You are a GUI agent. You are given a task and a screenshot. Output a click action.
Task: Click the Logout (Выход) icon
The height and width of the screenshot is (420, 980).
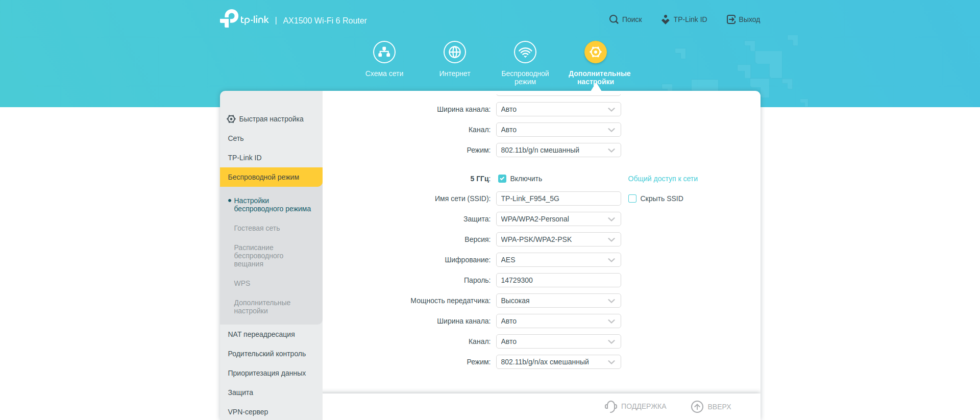click(x=731, y=19)
